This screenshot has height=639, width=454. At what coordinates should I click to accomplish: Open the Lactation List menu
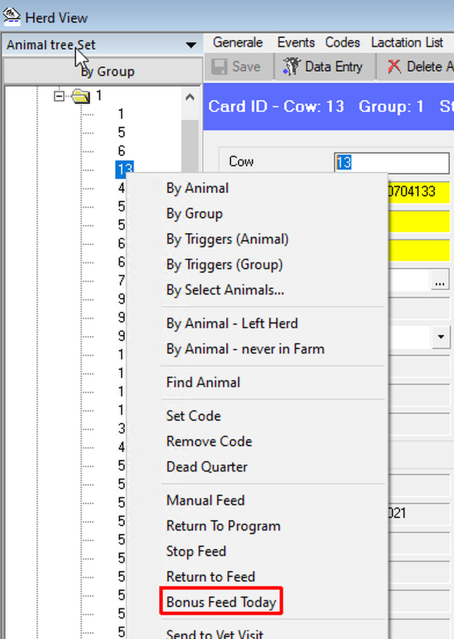click(407, 42)
